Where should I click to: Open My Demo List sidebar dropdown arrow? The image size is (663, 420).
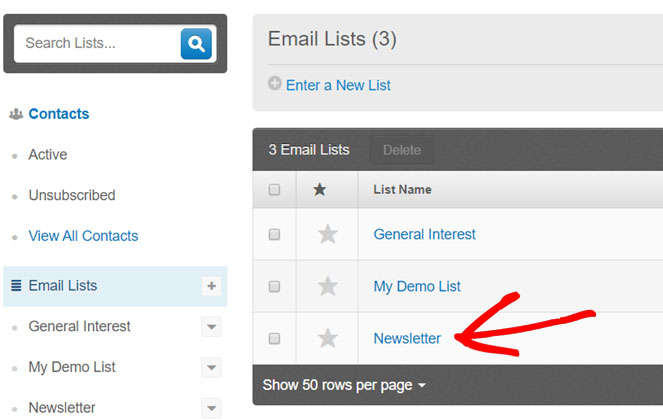(x=211, y=368)
